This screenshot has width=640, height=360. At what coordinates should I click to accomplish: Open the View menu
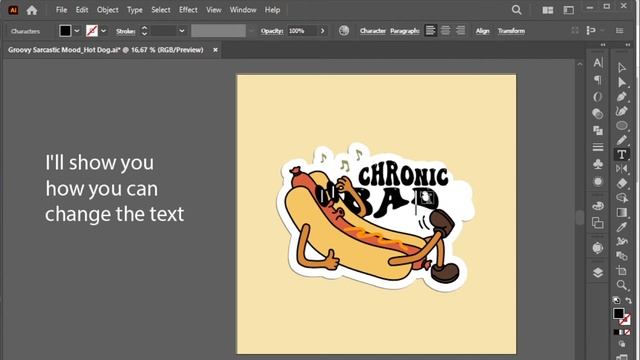(213, 10)
